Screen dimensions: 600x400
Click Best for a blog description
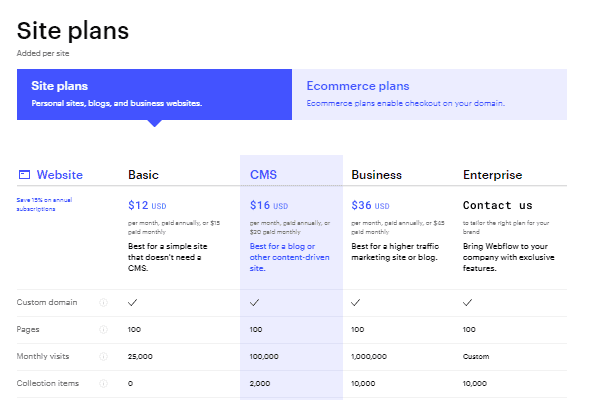290,257
